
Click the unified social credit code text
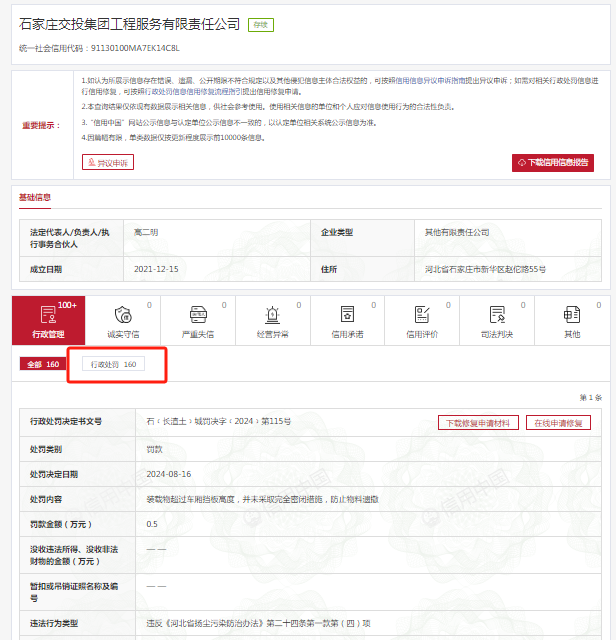tap(100, 47)
